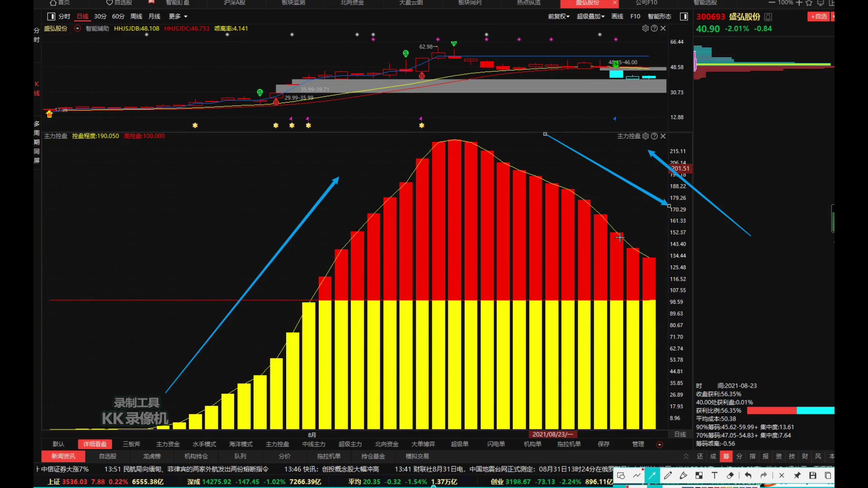Open 画线 drawing tools
This screenshot has height=488, width=868.
(x=617, y=16)
